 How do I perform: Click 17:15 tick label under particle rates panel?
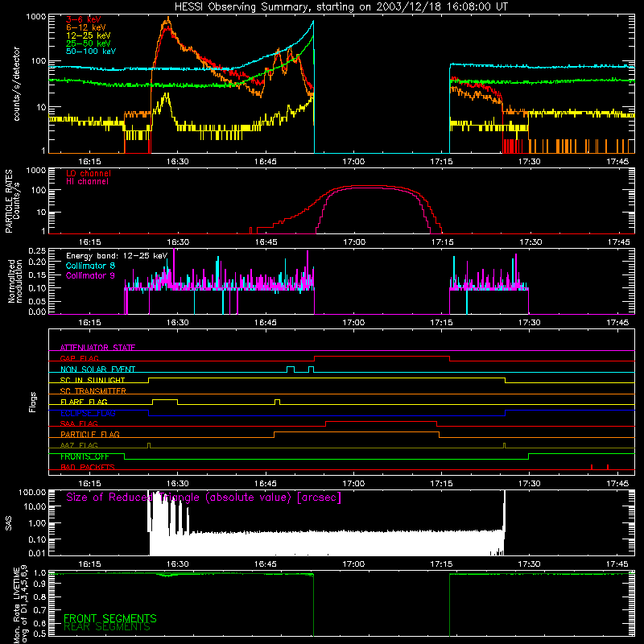click(442, 242)
